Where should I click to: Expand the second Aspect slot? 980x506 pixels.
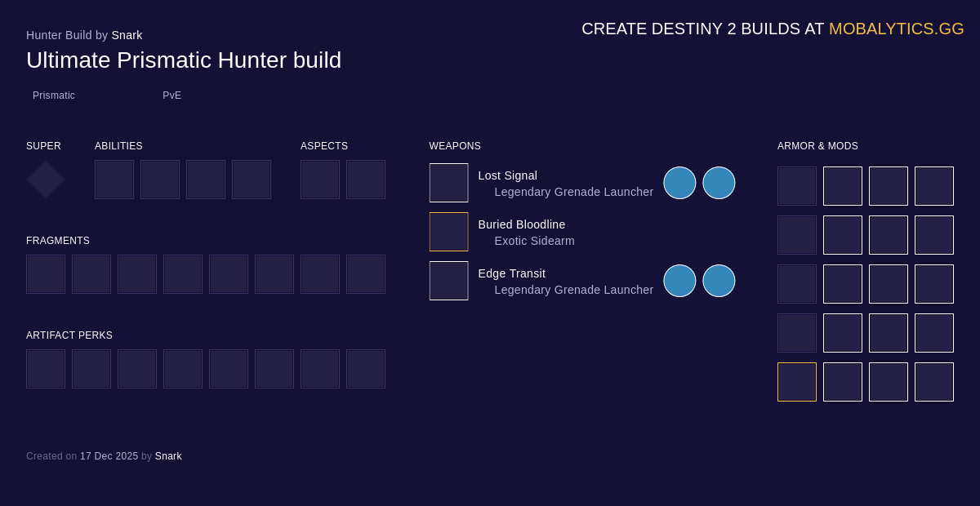366,180
